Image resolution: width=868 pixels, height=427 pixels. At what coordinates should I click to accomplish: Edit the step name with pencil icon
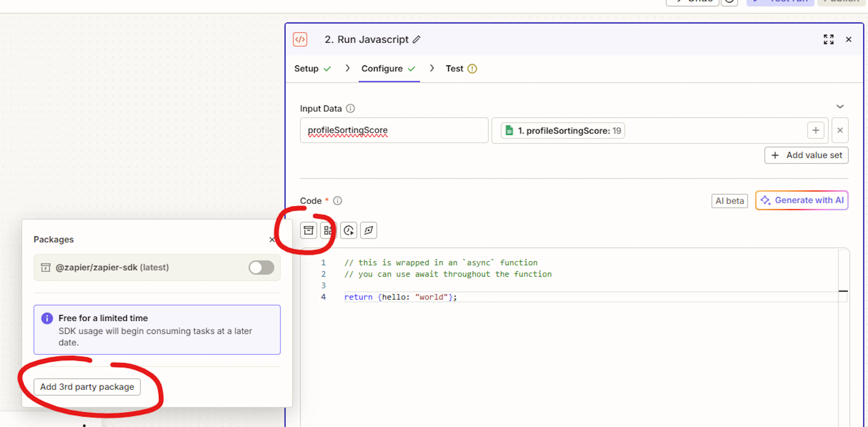coord(416,39)
